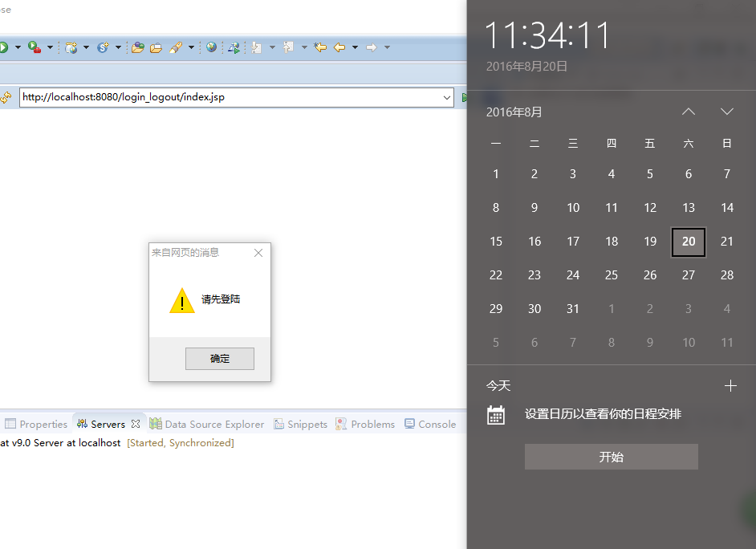Click the 11:34:11 clock display

pyautogui.click(x=547, y=35)
